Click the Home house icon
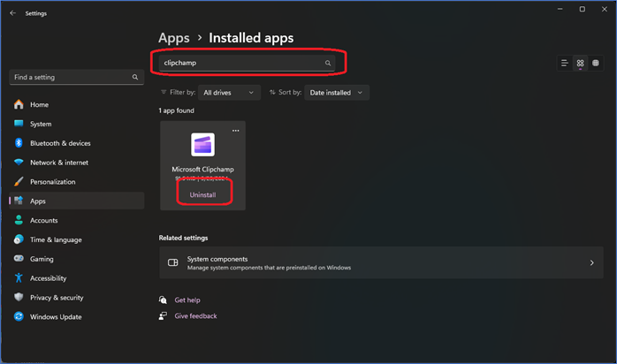Screen dimensions: 617x364 [19, 104]
